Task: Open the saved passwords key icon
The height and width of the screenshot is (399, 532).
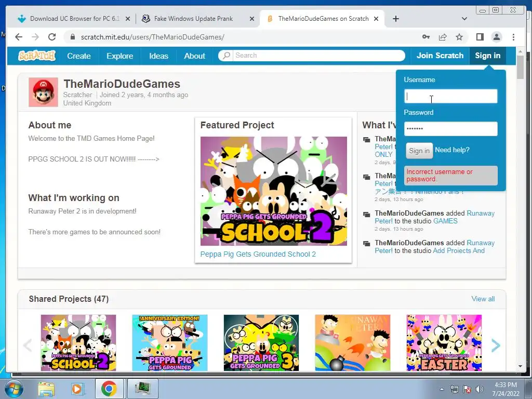Action: click(x=426, y=37)
